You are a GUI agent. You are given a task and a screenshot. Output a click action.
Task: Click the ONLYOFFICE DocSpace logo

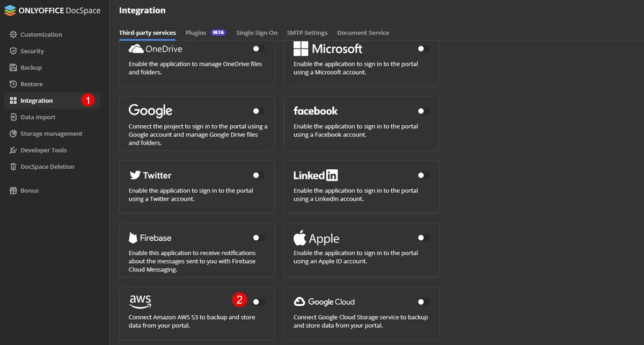[52, 10]
